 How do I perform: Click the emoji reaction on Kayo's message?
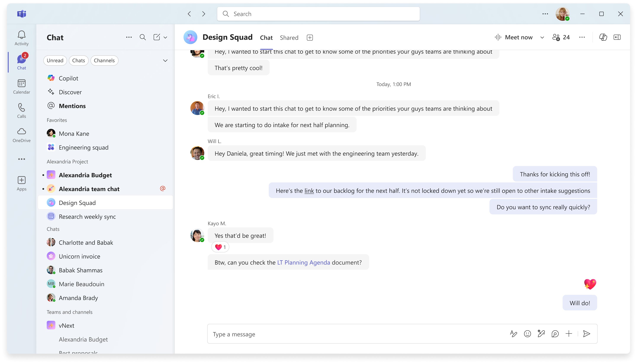point(220,247)
